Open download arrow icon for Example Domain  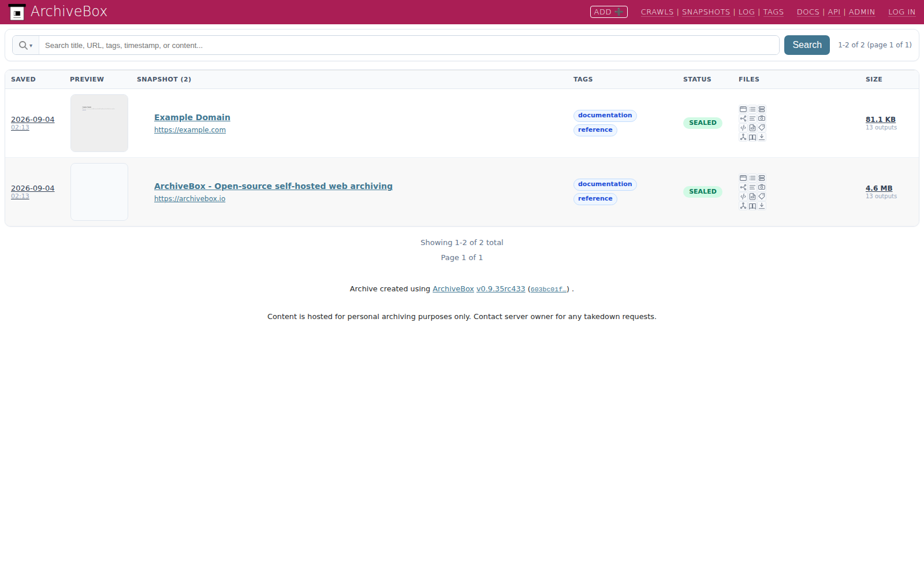coord(762,137)
